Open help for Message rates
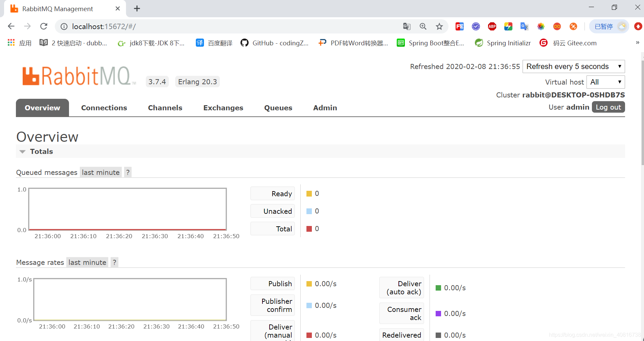 tap(114, 263)
